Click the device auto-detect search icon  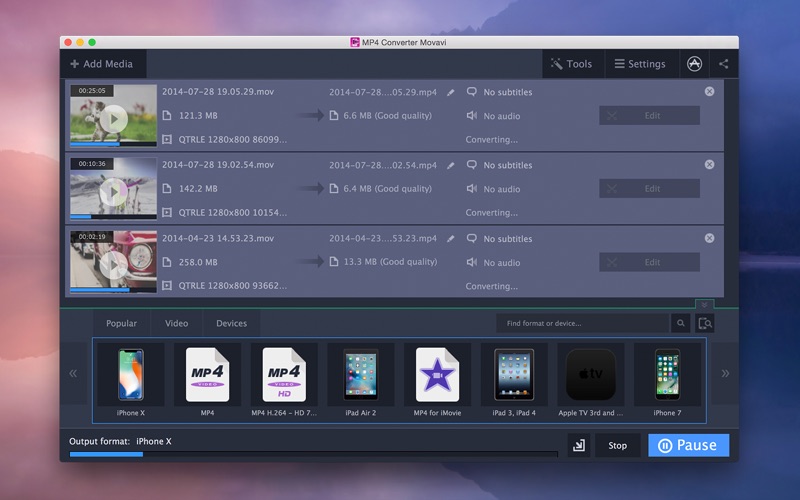click(x=705, y=323)
